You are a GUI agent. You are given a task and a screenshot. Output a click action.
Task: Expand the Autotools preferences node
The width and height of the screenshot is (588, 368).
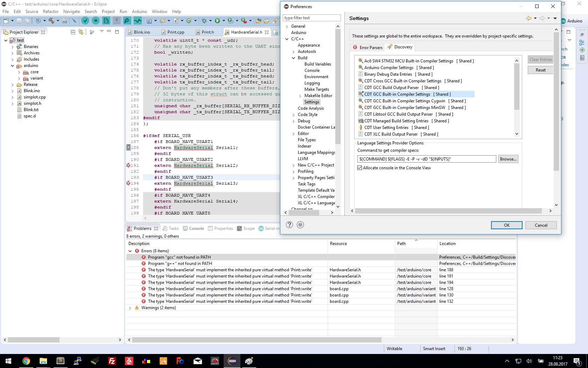coord(294,52)
